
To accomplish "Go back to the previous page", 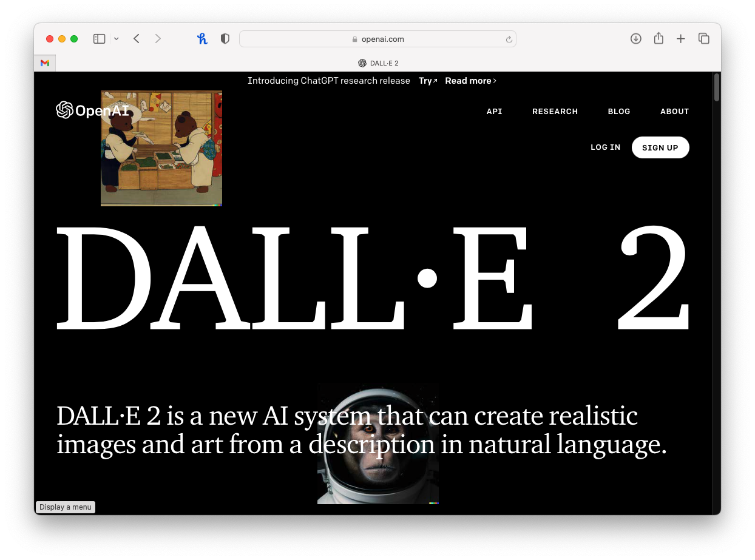I will click(x=137, y=39).
